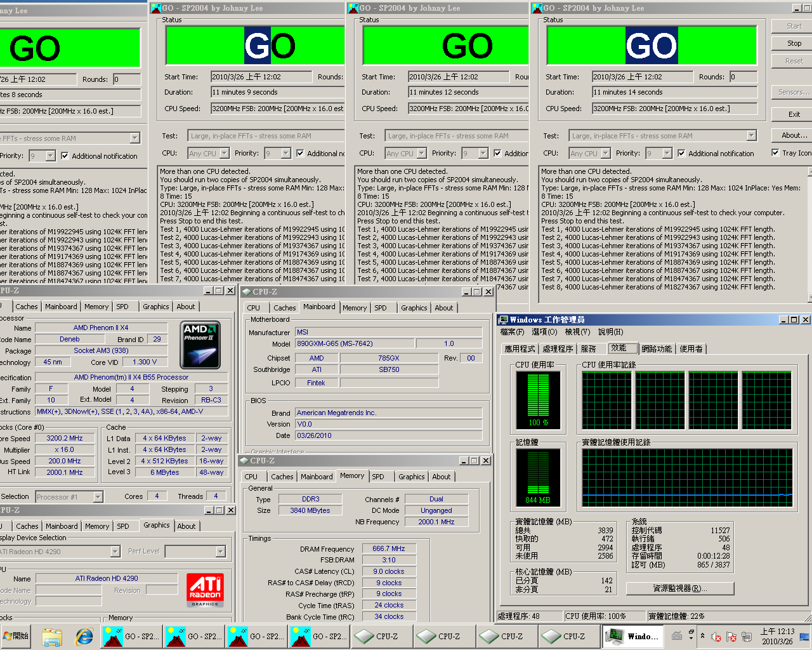The width and height of the screenshot is (812, 650).
Task: Open Windows Explorer from the taskbar
Action: 52,636
